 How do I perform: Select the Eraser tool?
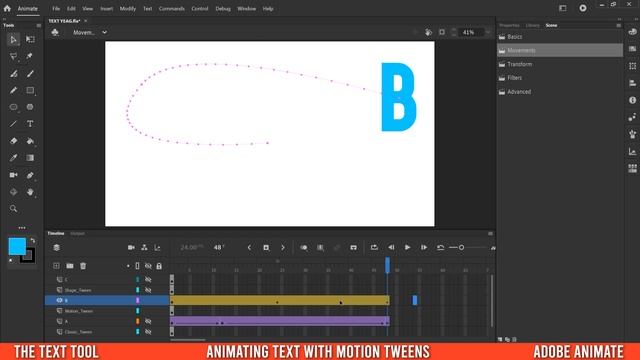tap(13, 141)
